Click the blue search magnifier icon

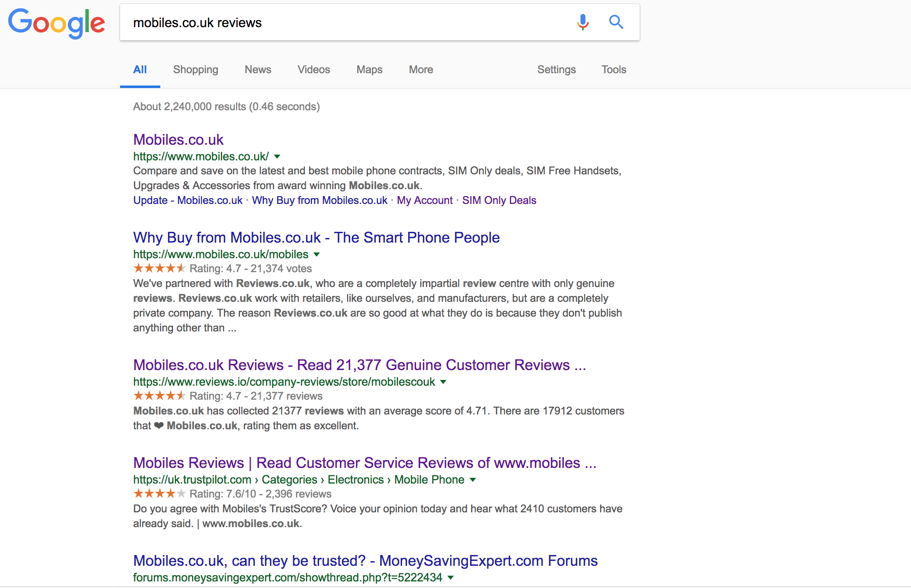(616, 23)
